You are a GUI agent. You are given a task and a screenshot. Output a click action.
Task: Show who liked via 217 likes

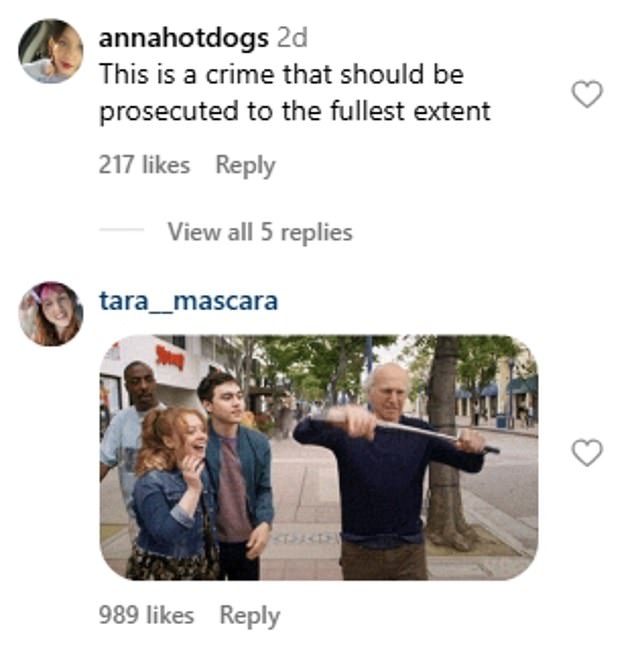point(144,164)
